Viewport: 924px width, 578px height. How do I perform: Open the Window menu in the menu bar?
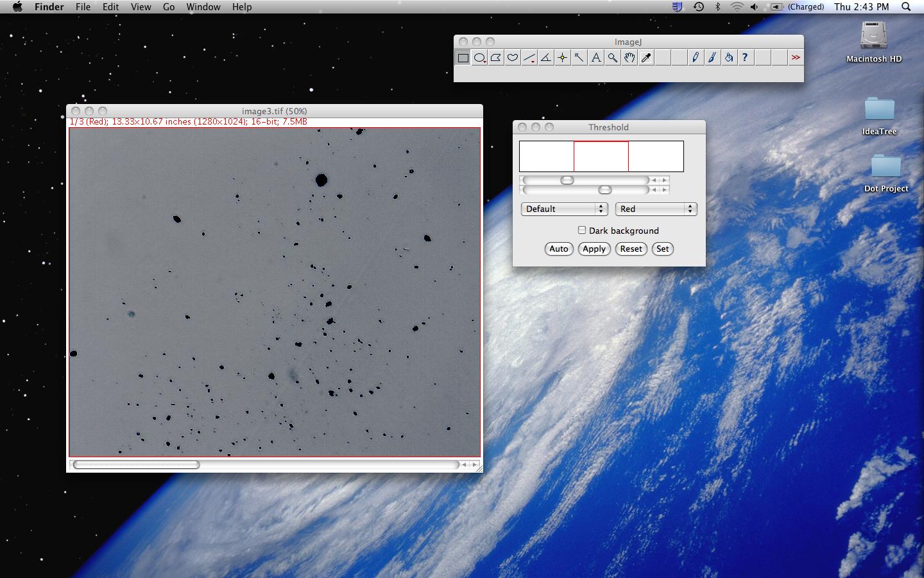(x=203, y=7)
